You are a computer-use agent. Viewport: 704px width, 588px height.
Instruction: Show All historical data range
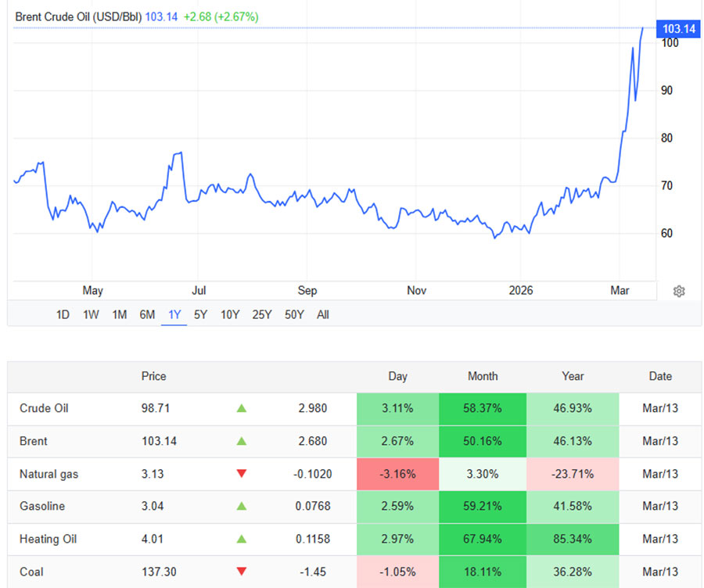[x=323, y=314]
